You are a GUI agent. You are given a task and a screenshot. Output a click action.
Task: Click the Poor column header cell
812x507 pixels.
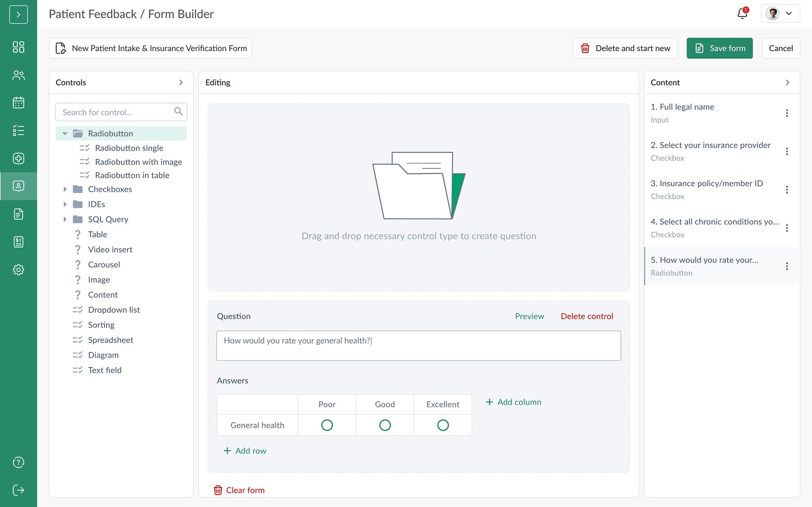327,405
